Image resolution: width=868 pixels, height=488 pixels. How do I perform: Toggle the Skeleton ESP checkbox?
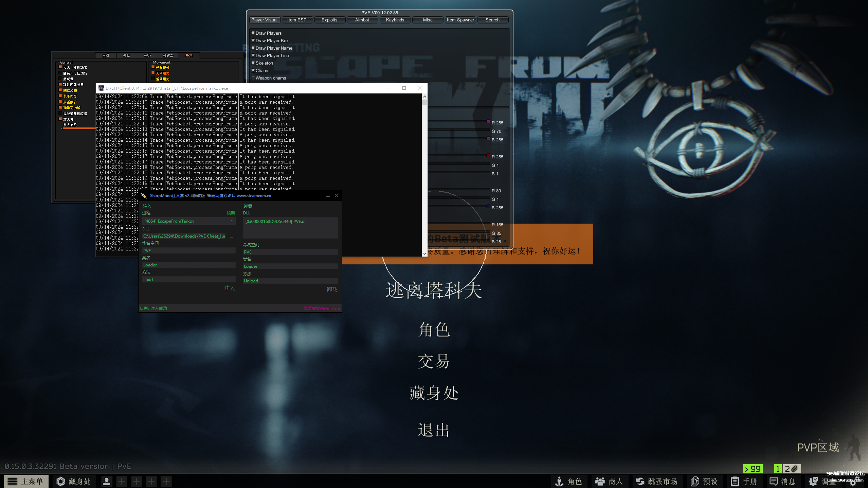pyautogui.click(x=253, y=63)
